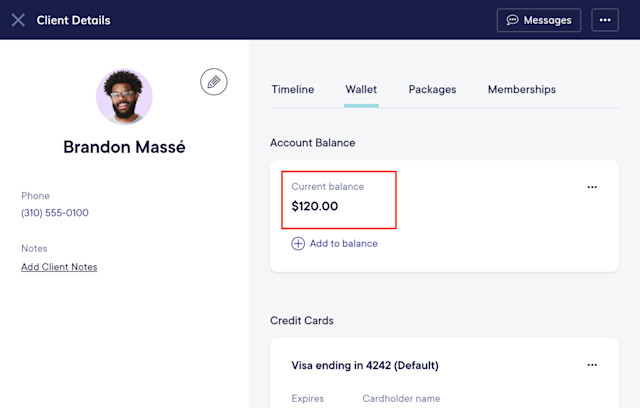Viewport: 640px width, 408px height.
Task: Close the Client Details panel
Action: coord(18,20)
